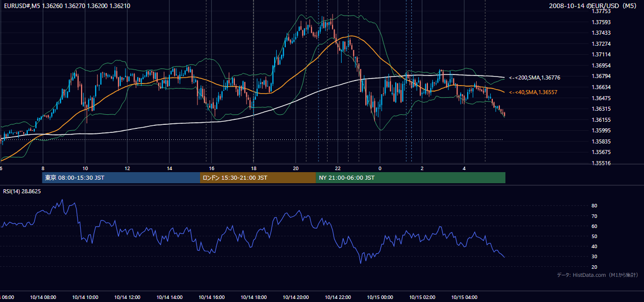Click the 1.36954 price axis label
The image size is (644, 302).
[x=601, y=65]
